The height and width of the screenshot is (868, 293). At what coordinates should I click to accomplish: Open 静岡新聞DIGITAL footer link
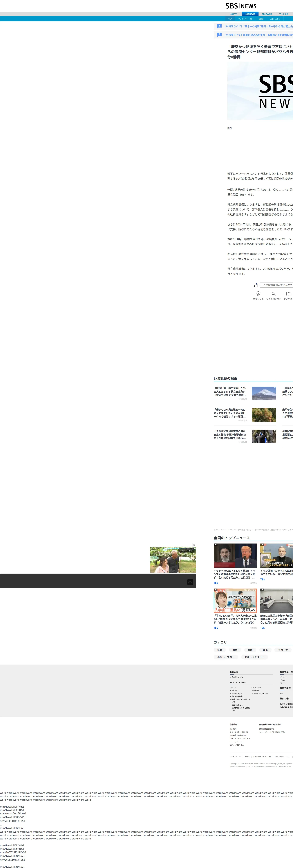[237, 677]
